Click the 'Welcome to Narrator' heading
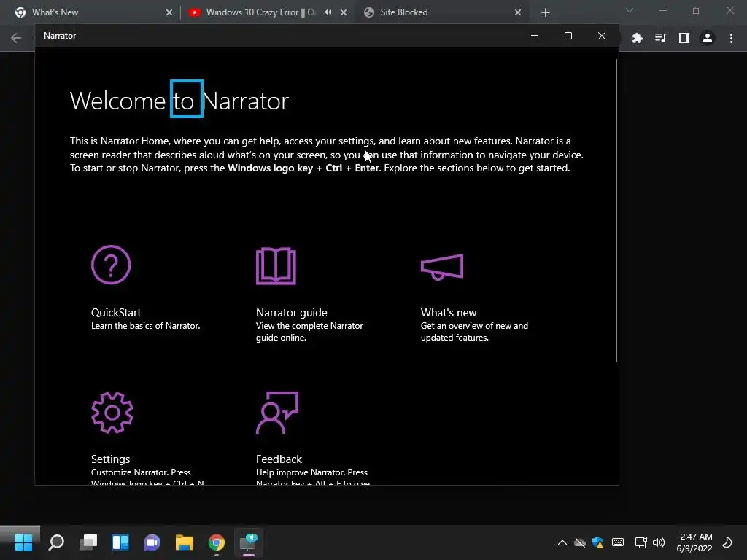The height and width of the screenshot is (560, 747). (179, 101)
